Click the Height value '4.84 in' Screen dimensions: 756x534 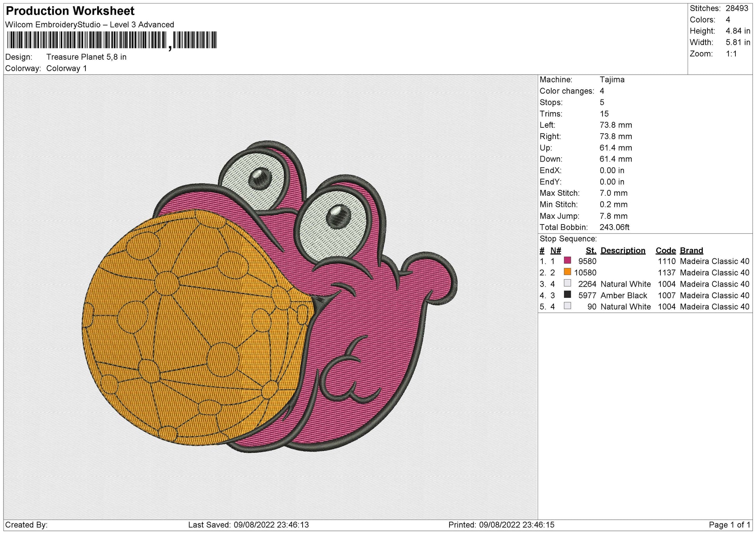738,31
